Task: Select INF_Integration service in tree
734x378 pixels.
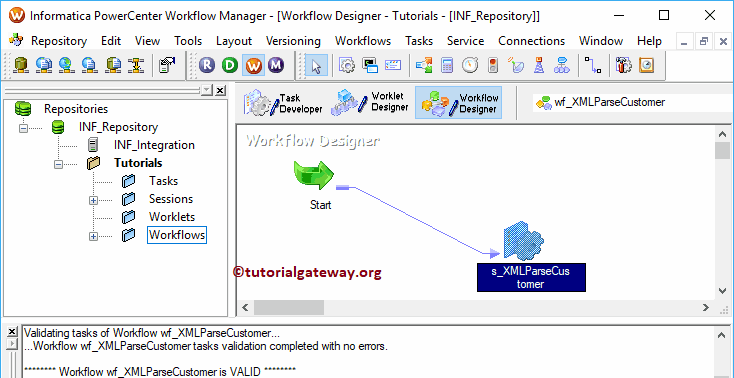Action: [154, 145]
